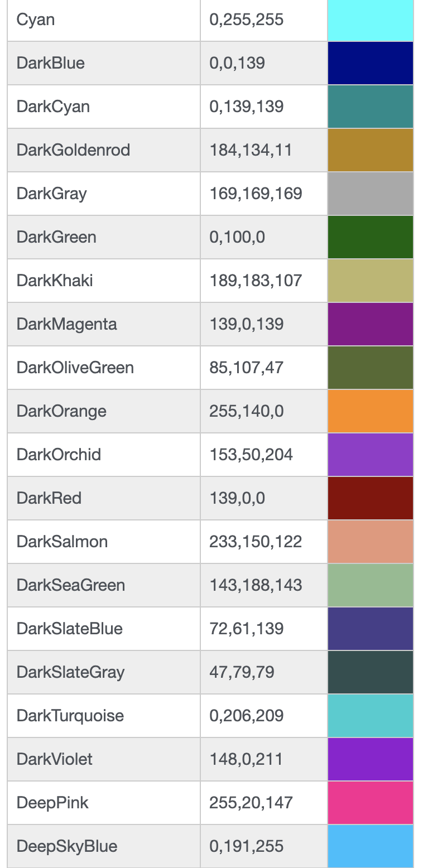
Task: Pick the DarkOrange color swatch
Action: point(370,411)
